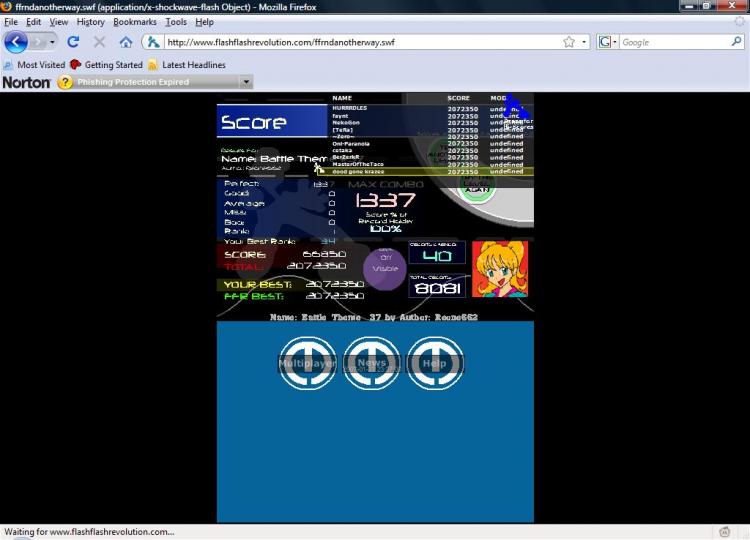
Task: Click the Stop loading X icon
Action: click(99, 42)
